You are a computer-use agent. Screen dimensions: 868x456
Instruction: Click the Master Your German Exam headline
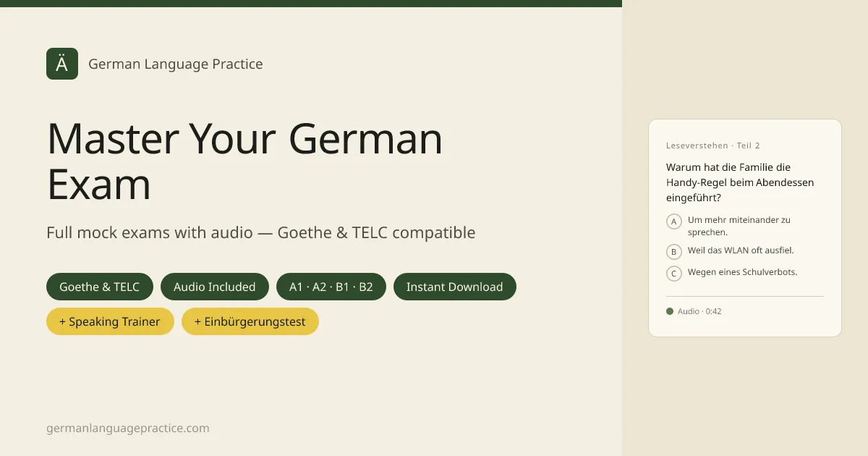click(245, 161)
